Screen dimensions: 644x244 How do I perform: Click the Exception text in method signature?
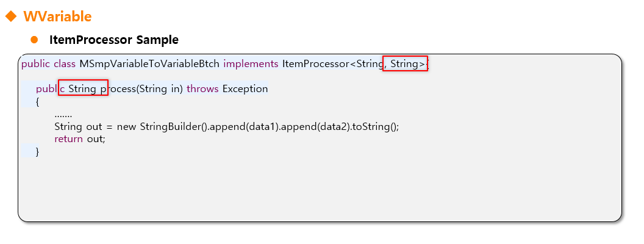tap(245, 89)
